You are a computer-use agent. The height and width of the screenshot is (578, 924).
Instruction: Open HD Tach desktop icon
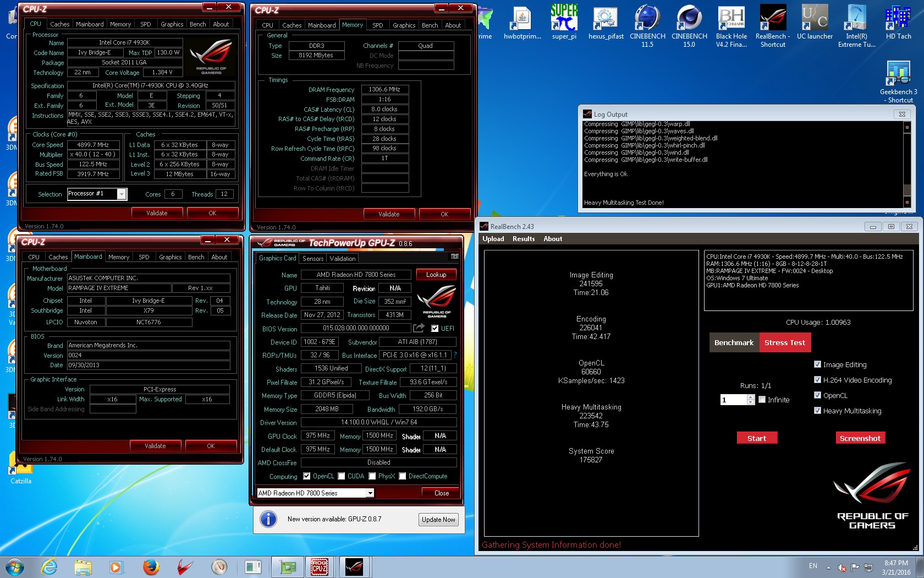click(x=898, y=23)
